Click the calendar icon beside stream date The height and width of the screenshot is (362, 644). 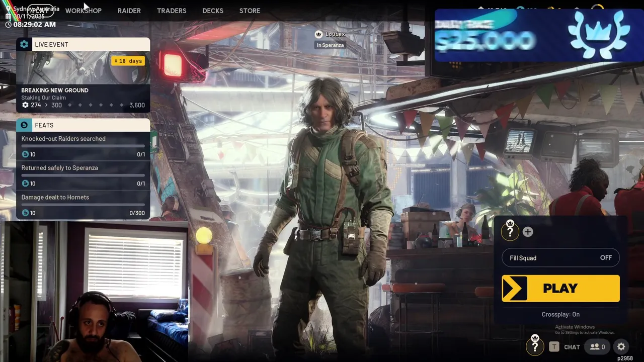[8, 17]
